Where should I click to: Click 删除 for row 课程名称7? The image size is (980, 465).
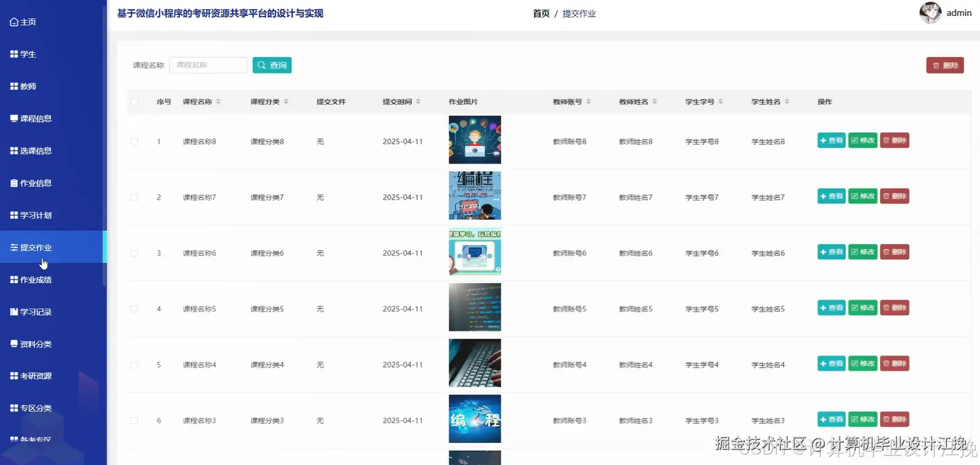click(895, 196)
